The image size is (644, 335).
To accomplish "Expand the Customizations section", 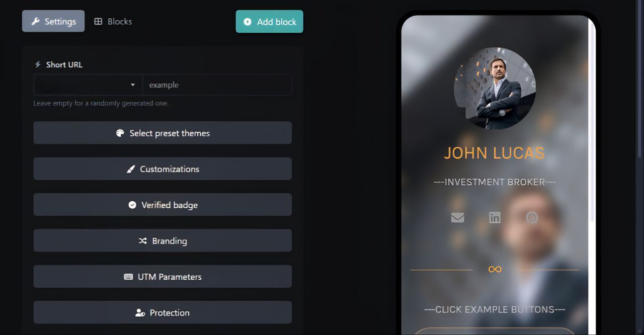I will (x=163, y=169).
